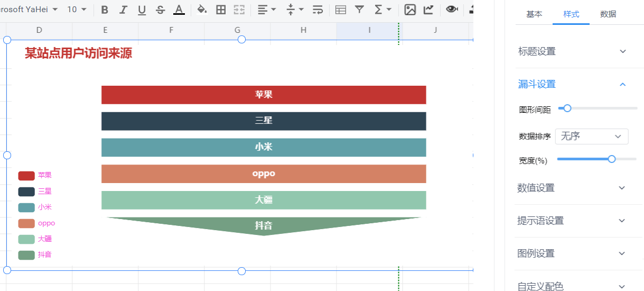
Task: Click the 图形间距 slider handle
Action: coord(567,108)
